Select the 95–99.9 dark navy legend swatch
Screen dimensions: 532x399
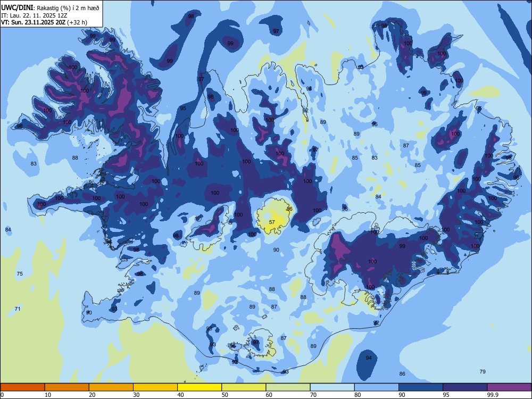pyautogui.click(x=465, y=387)
